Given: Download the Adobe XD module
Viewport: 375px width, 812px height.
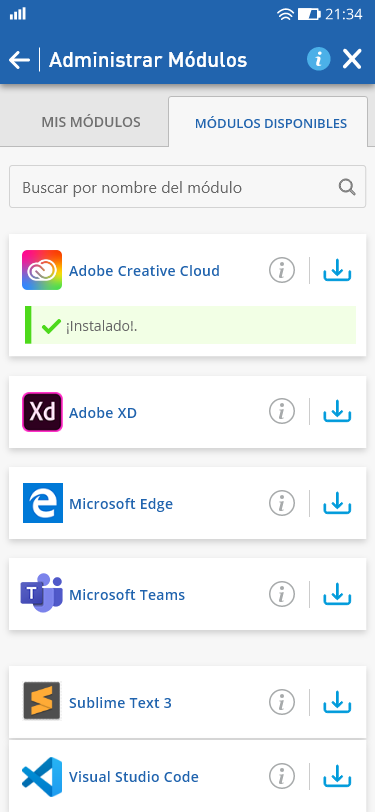Looking at the screenshot, I should 337,412.
